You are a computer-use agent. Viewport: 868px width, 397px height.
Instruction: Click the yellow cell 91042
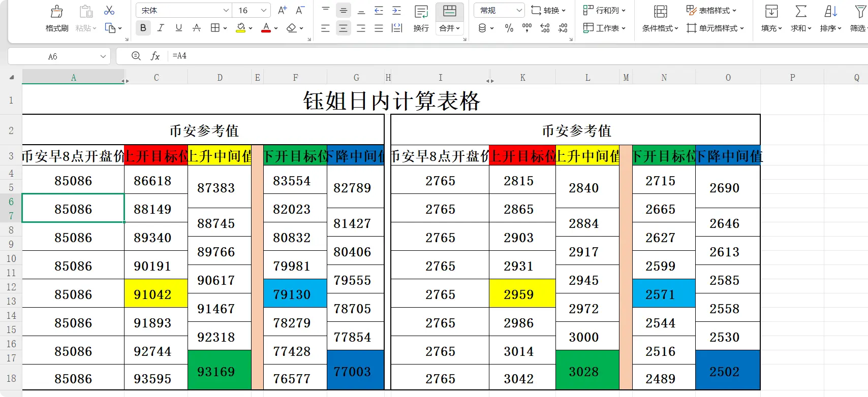point(156,293)
